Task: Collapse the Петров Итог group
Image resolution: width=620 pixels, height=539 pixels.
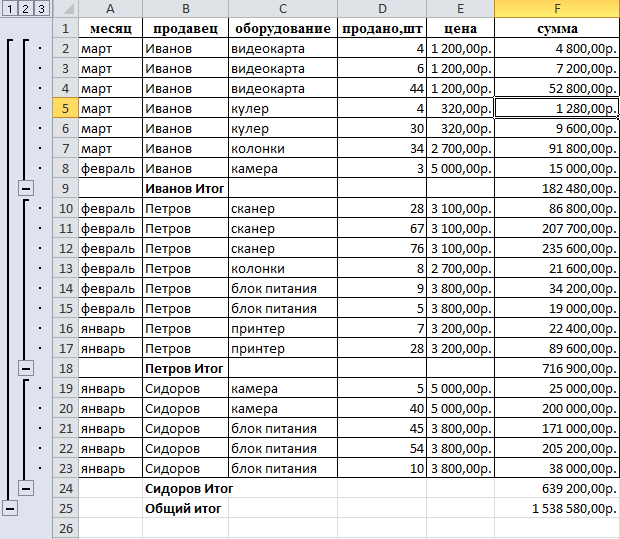Action: 26,369
